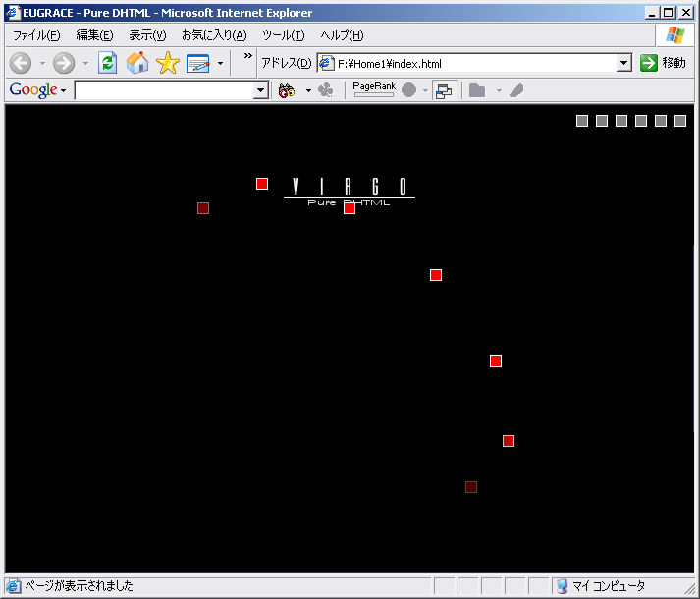The image size is (700, 599).
Task: Click the first gray square in the top-right row
Action: pos(582,121)
